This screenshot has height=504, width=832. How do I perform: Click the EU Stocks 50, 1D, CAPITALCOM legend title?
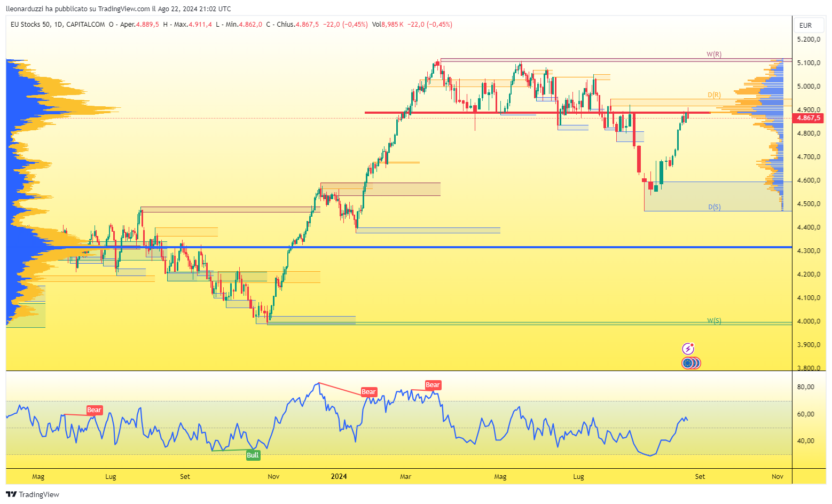[58, 25]
